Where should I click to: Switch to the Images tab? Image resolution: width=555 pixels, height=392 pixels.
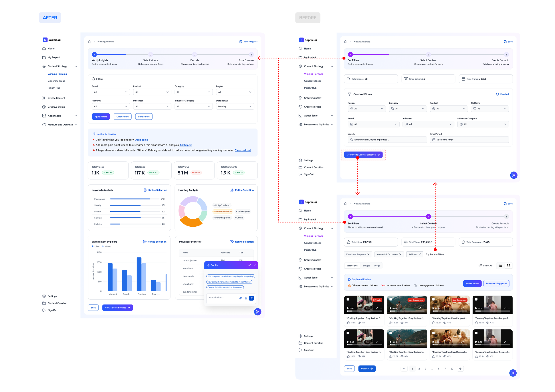click(x=366, y=266)
